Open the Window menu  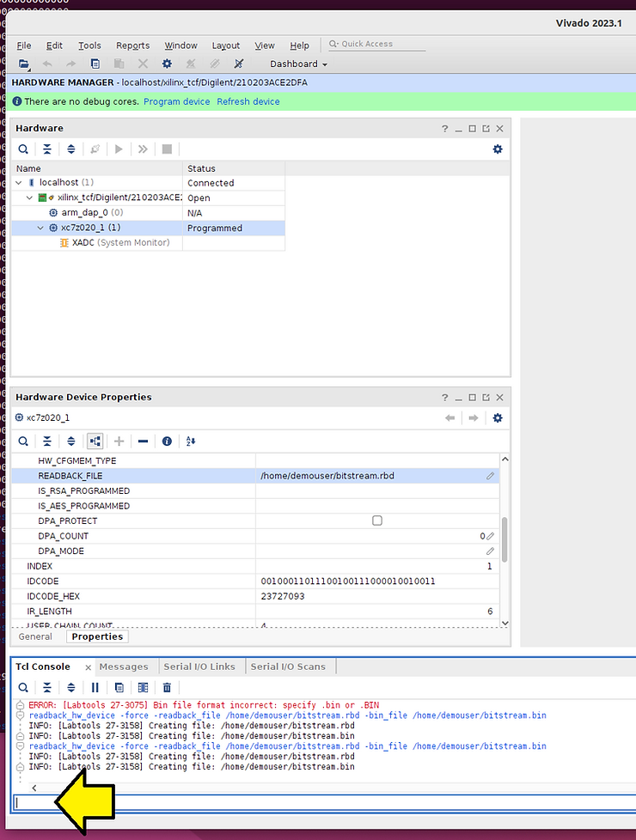coord(180,46)
